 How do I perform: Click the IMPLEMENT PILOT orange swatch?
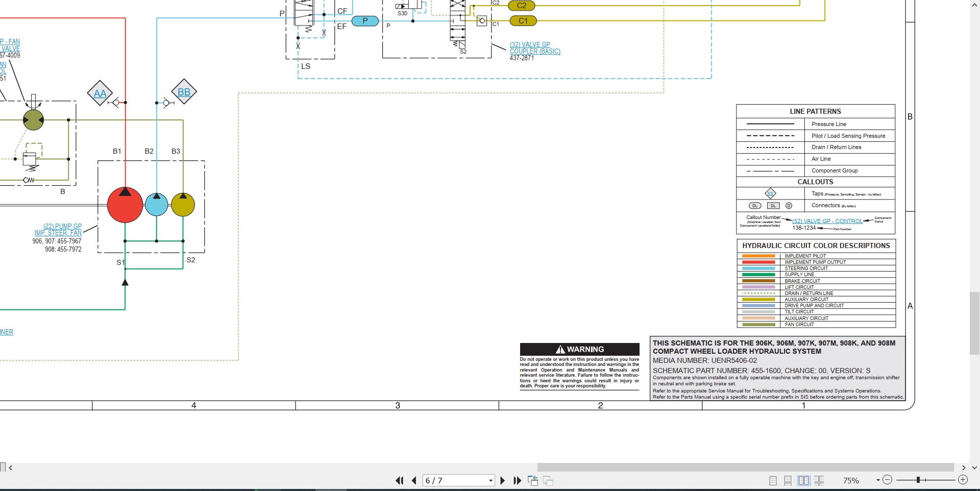758,256
